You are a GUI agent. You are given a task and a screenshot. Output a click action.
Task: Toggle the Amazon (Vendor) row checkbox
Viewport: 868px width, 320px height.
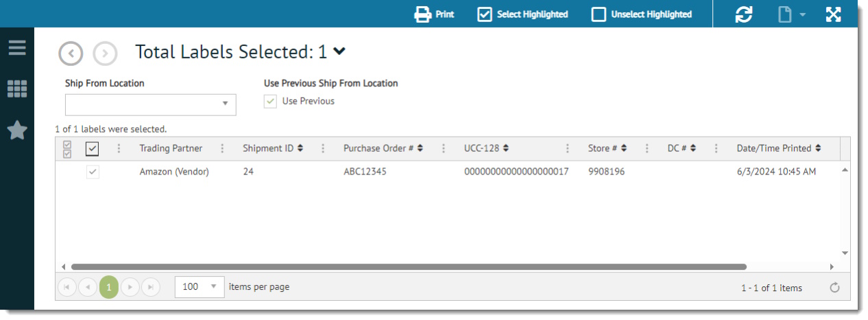point(93,172)
